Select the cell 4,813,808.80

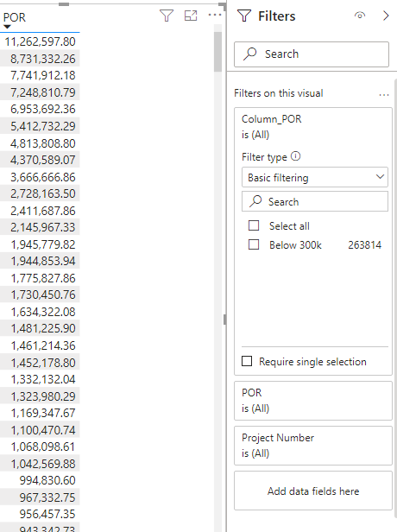coord(40,142)
